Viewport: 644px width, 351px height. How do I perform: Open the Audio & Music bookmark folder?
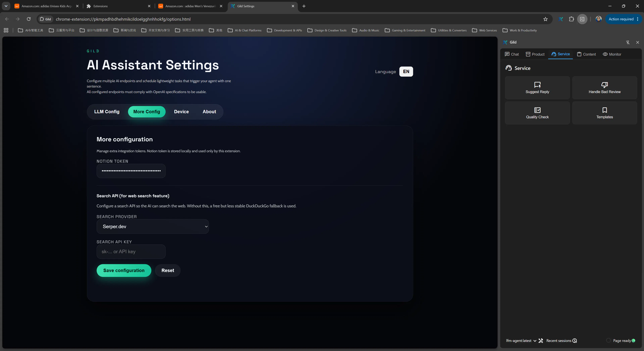coord(365,30)
